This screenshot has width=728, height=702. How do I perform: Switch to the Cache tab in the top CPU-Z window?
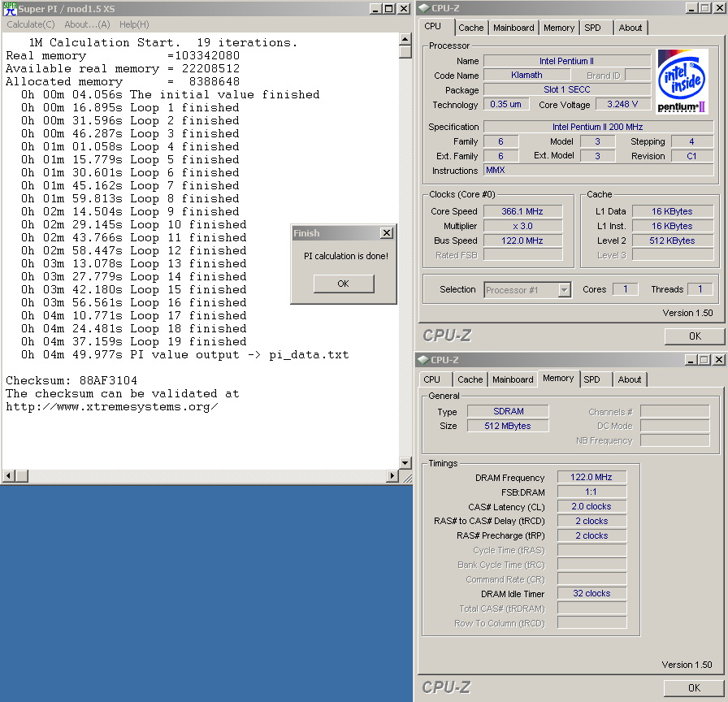[470, 28]
